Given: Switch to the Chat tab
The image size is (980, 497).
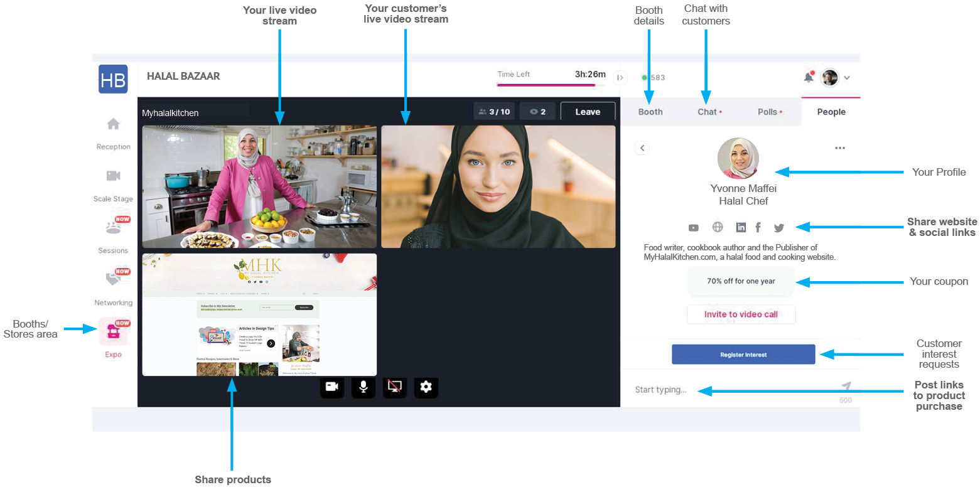Looking at the screenshot, I should pyautogui.click(x=709, y=112).
